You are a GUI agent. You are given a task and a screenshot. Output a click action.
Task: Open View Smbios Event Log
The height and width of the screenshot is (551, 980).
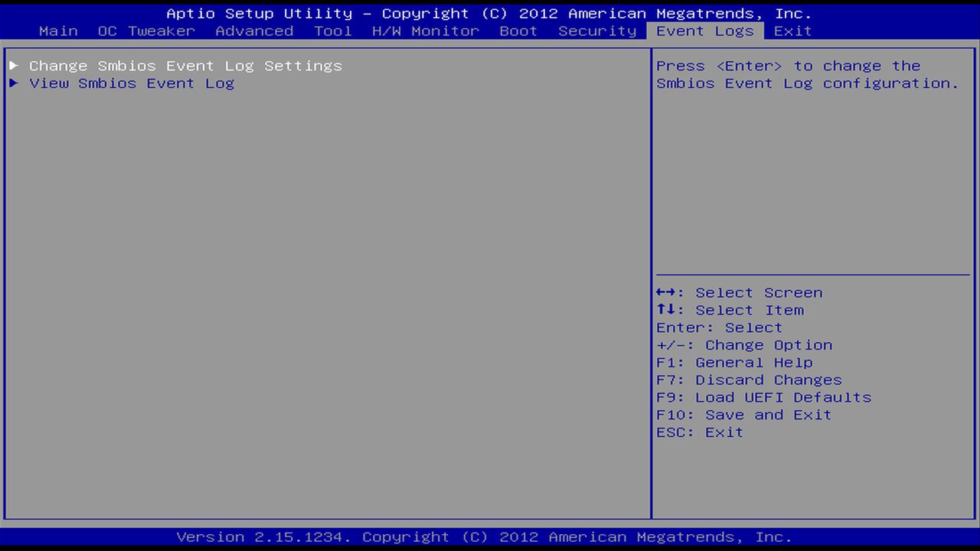coord(132,83)
